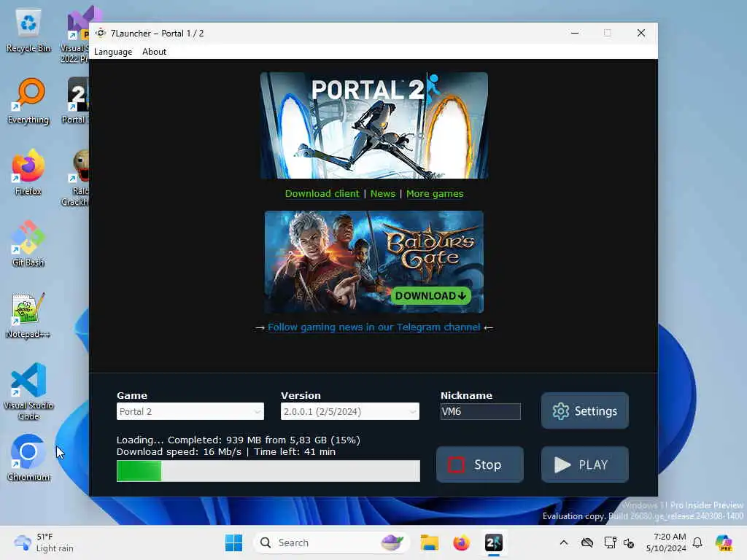The image size is (747, 560).
Task: Open the Everything desktop shortcut
Action: (28, 101)
